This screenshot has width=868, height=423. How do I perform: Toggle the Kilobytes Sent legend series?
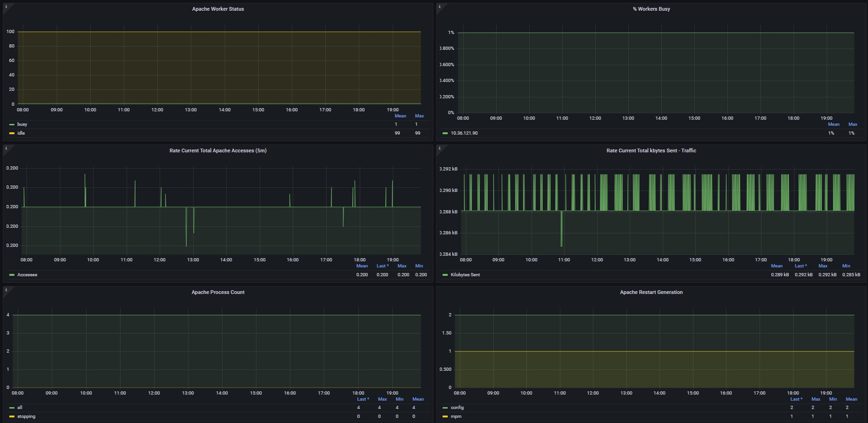(x=465, y=275)
